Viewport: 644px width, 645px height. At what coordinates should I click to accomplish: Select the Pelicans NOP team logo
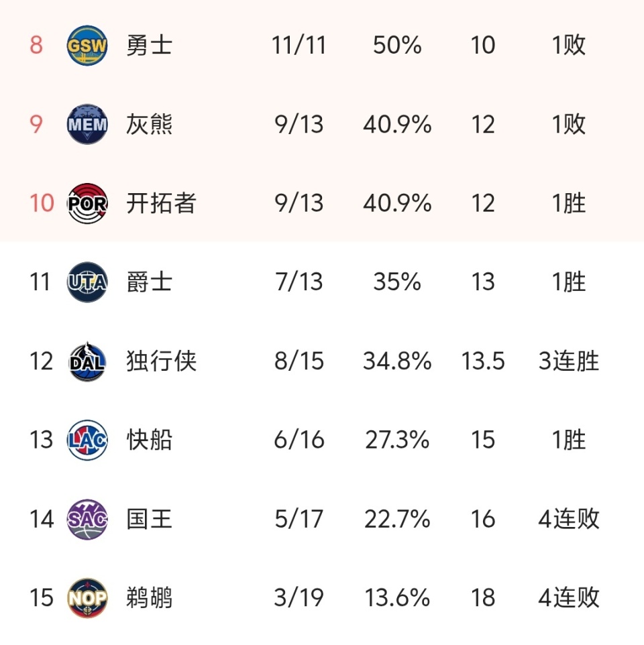(x=87, y=597)
